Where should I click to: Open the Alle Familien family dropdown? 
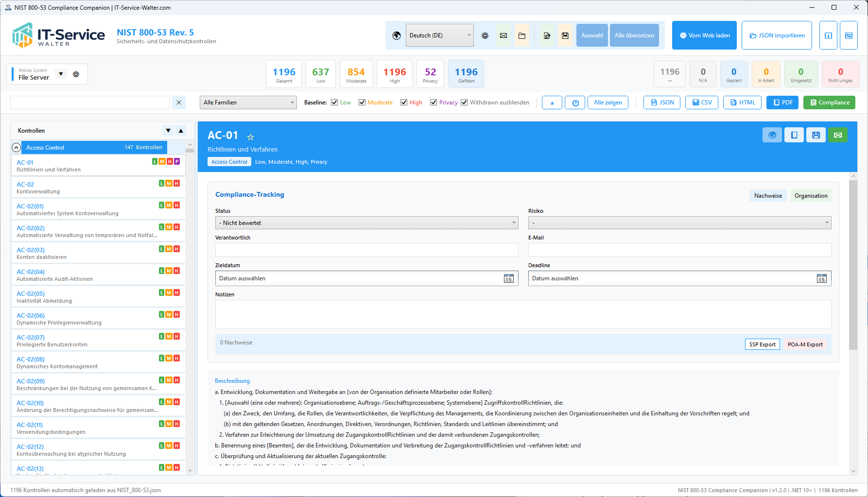tap(248, 103)
